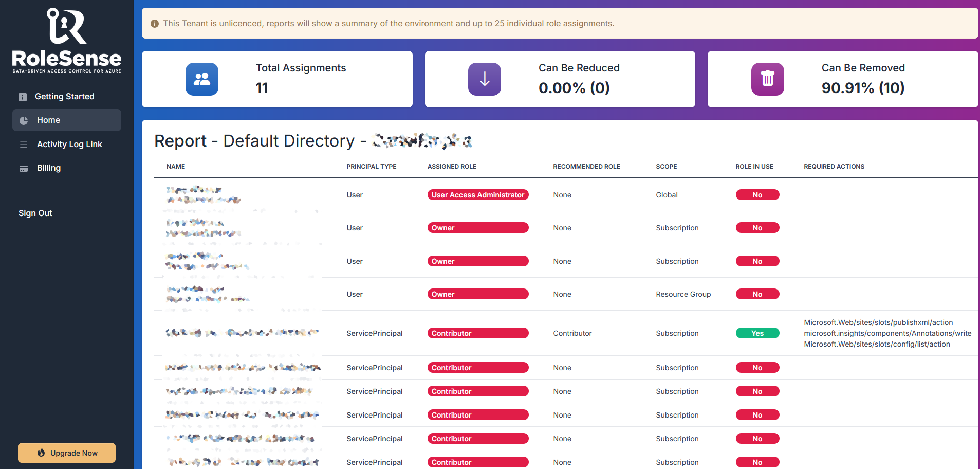Click the Contributor badge with Contributor recommended

[x=478, y=333]
